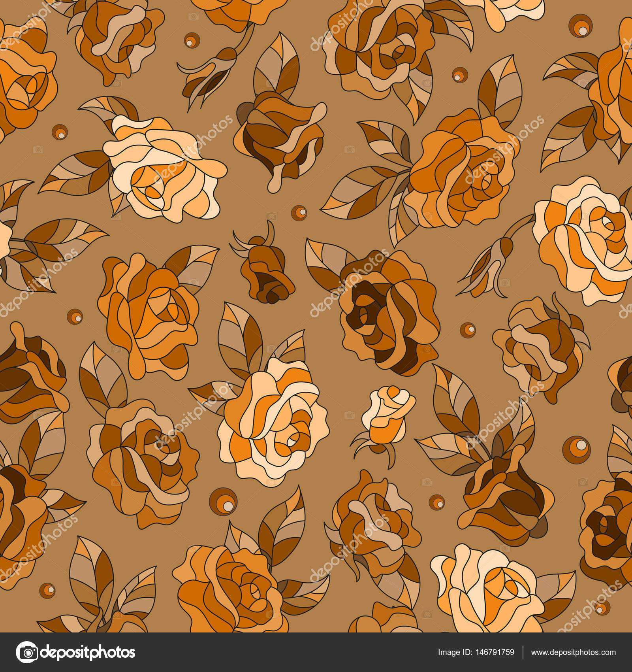
Task: Click the www.depositphotos.com text
Action: pos(574,653)
